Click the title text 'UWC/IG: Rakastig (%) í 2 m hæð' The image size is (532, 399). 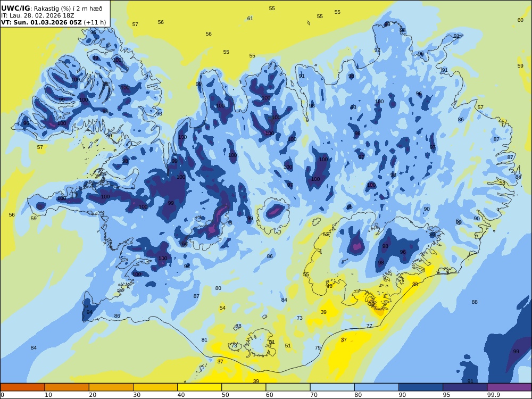52,9
